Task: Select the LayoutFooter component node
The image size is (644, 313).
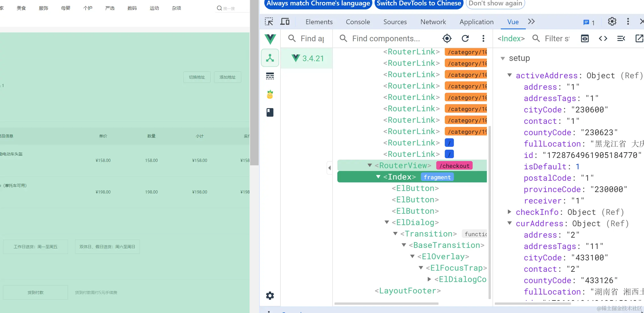Action: [x=408, y=291]
